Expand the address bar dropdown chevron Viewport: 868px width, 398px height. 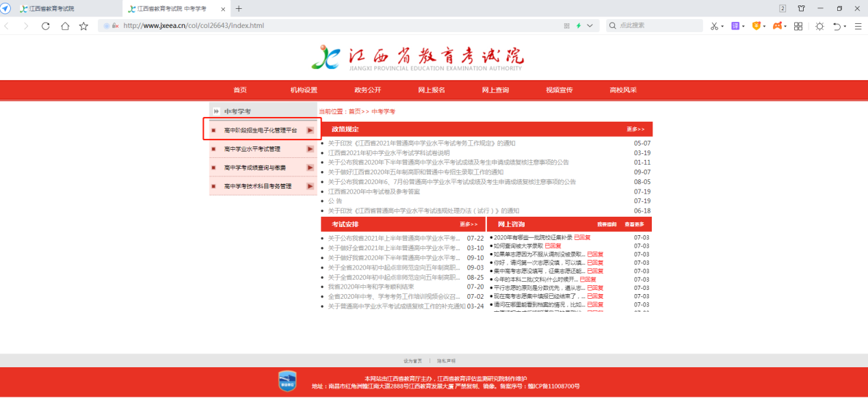click(x=590, y=26)
